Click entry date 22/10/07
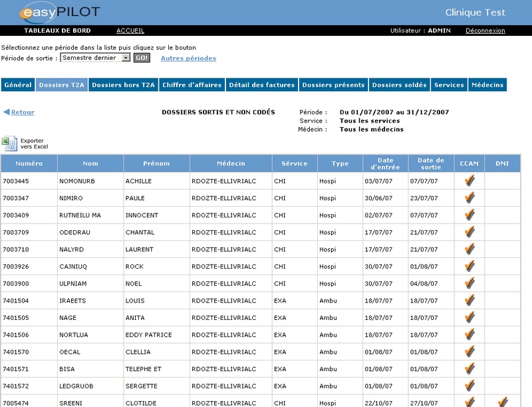 (x=378, y=403)
